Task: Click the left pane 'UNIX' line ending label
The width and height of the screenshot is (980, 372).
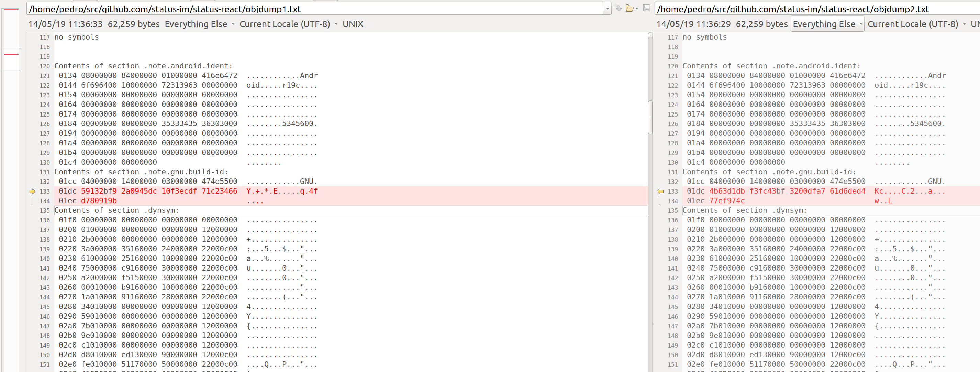Action: [x=353, y=24]
